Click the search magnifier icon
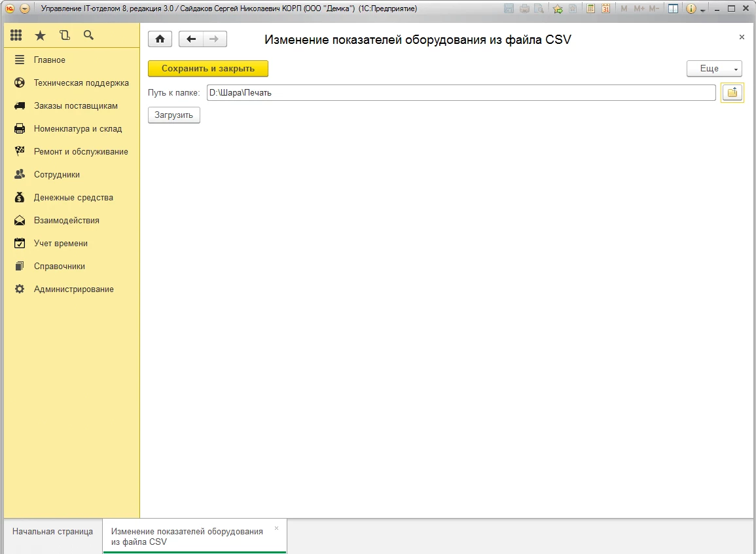The width and height of the screenshot is (756, 554). coord(88,35)
